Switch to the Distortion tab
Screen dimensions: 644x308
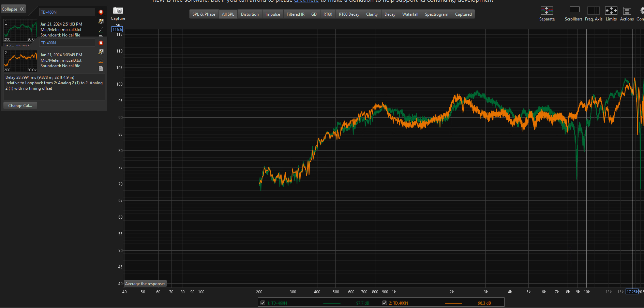(250, 14)
